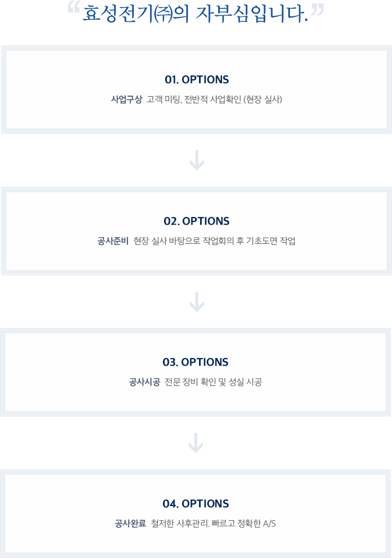Click the 사업구상 bold label
Viewport: 392px width, 558px height.
coord(126,99)
